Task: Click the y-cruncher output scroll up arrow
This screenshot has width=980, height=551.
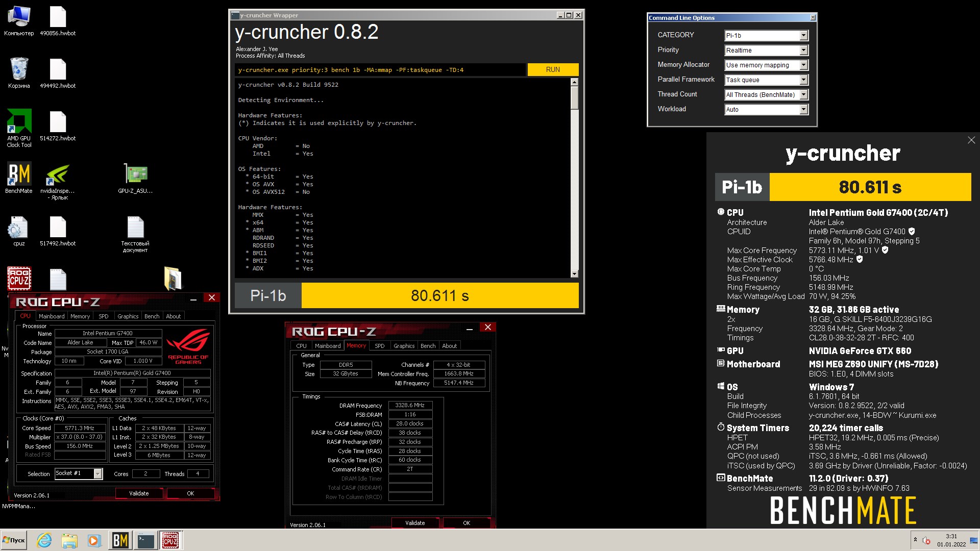Action: [x=574, y=82]
